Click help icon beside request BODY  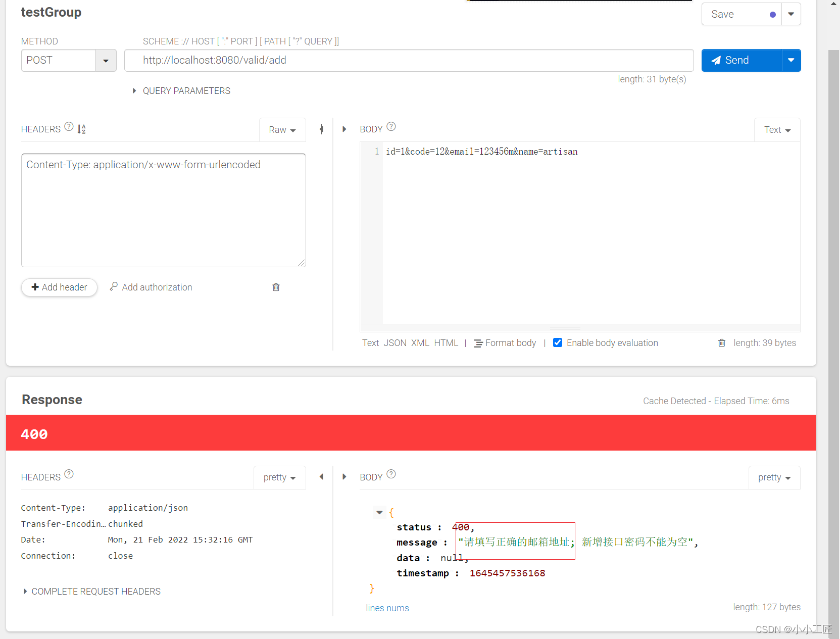(x=391, y=127)
